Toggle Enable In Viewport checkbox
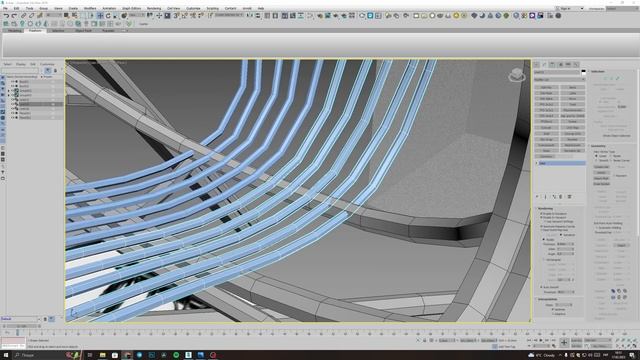The image size is (640, 360). [x=542, y=217]
